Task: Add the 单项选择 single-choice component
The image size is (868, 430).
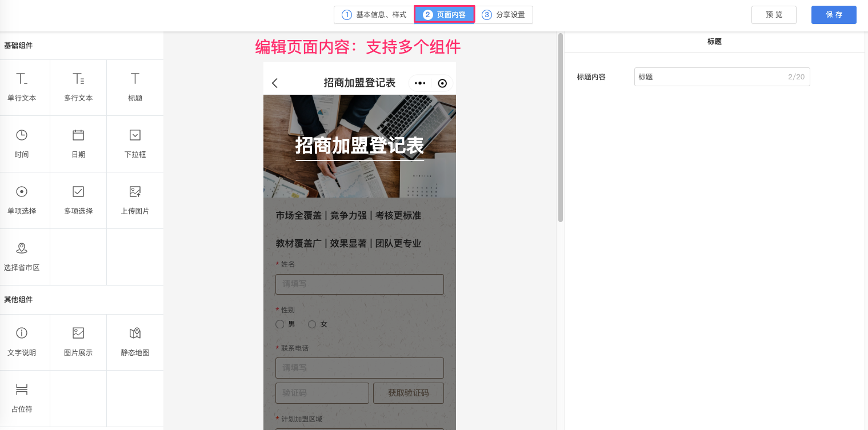Action: 22,200
